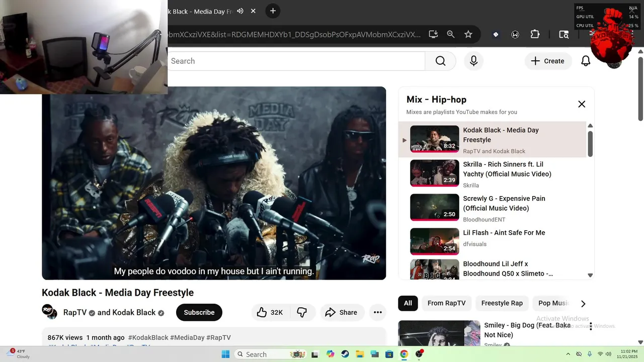The height and width of the screenshot is (362, 644).
Task: Open Steam from the taskbar
Action: pos(345,354)
